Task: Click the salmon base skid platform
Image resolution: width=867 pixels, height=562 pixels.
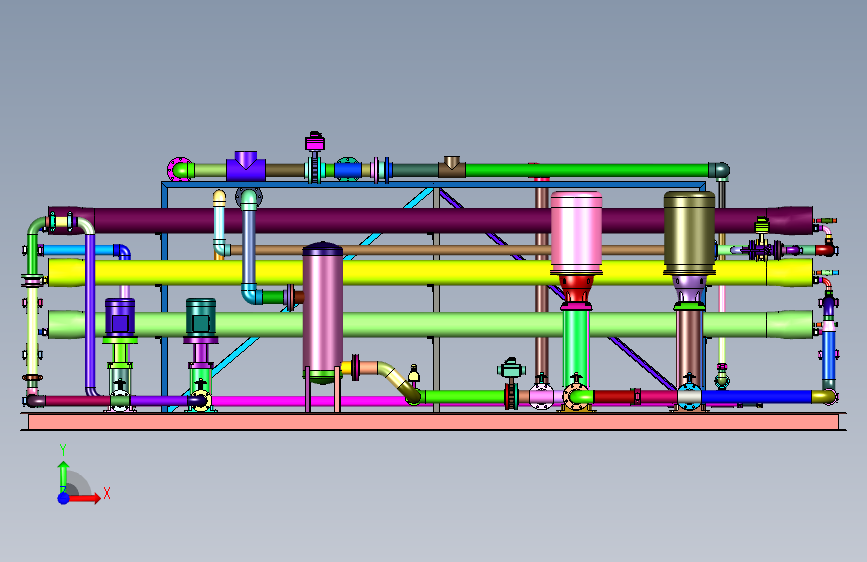Action: click(434, 422)
